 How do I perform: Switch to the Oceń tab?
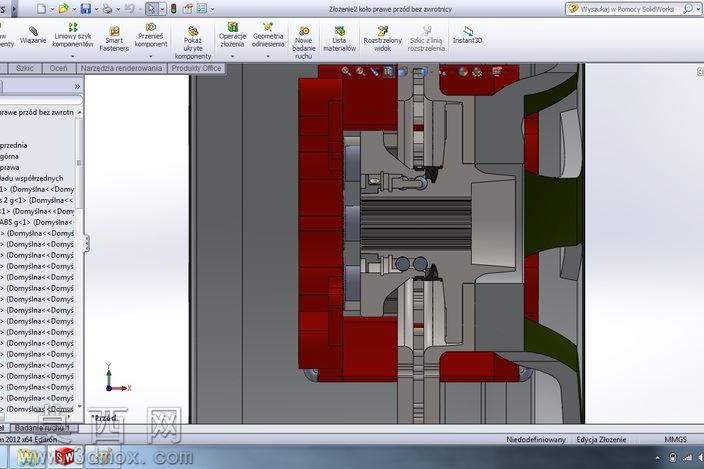(58, 68)
